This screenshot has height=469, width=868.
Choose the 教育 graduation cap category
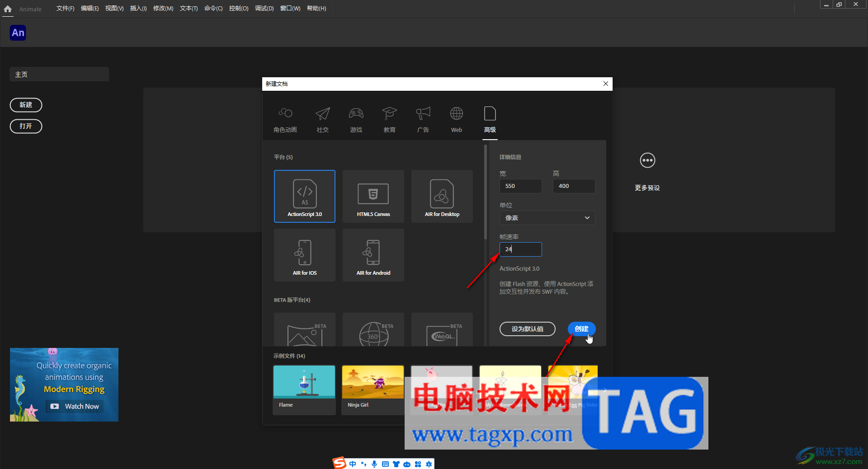pyautogui.click(x=390, y=119)
